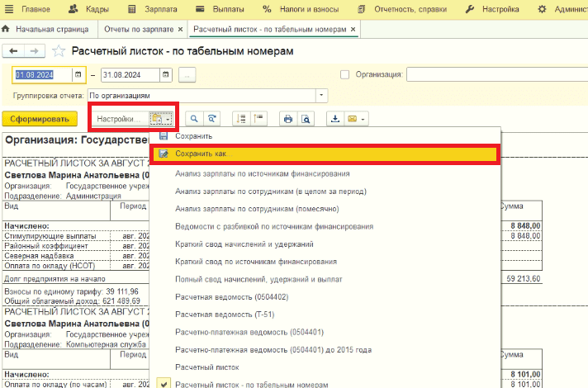This screenshot has height=388, width=588.
Task: Open calendar for the end date
Action: click(x=166, y=75)
